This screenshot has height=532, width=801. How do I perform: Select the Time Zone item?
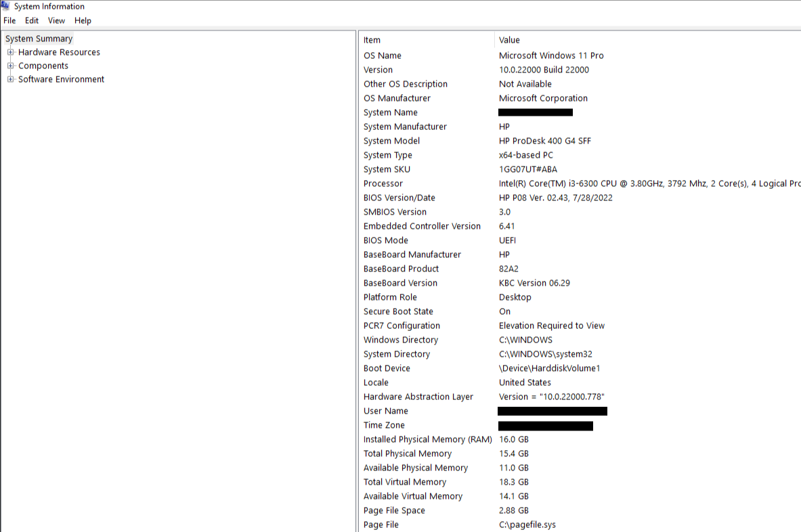coord(384,425)
